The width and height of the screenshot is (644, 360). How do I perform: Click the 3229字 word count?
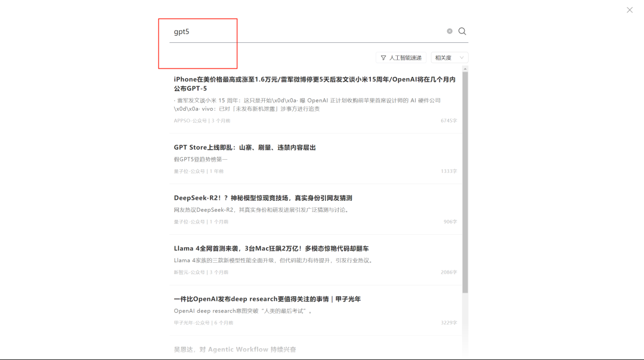(x=448, y=322)
